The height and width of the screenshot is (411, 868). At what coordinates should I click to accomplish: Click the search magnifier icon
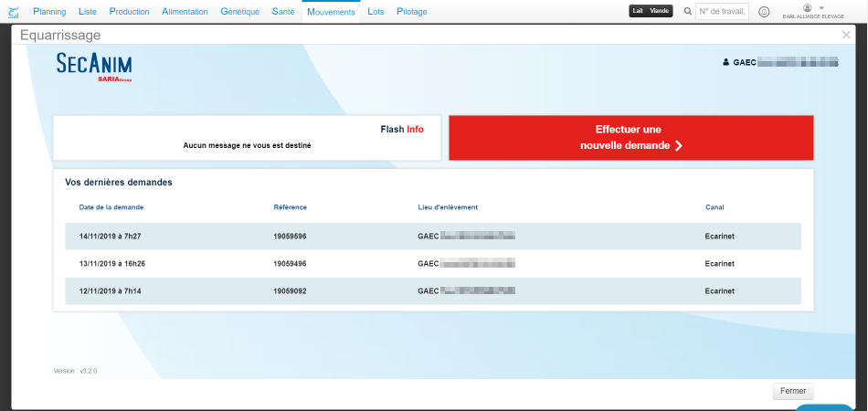tap(687, 11)
